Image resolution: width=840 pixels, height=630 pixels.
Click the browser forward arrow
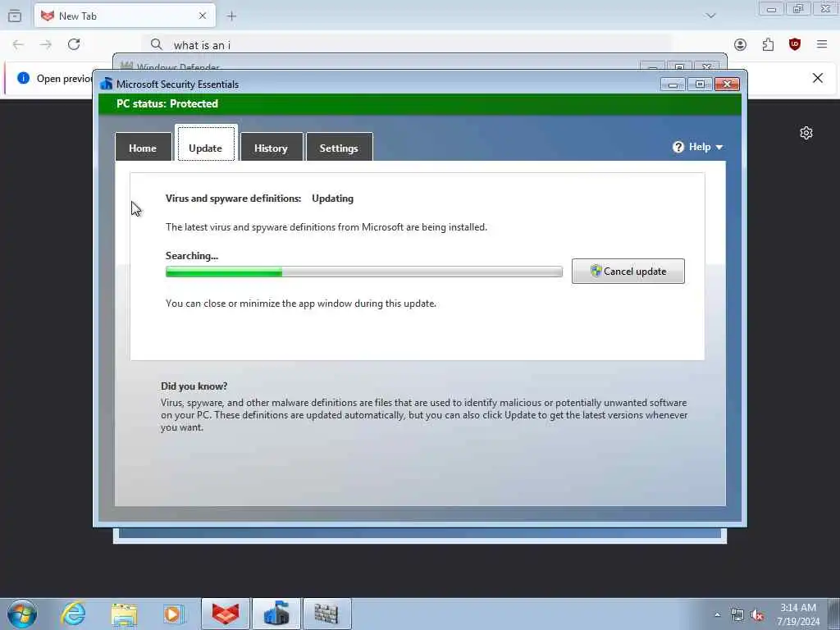pos(46,44)
